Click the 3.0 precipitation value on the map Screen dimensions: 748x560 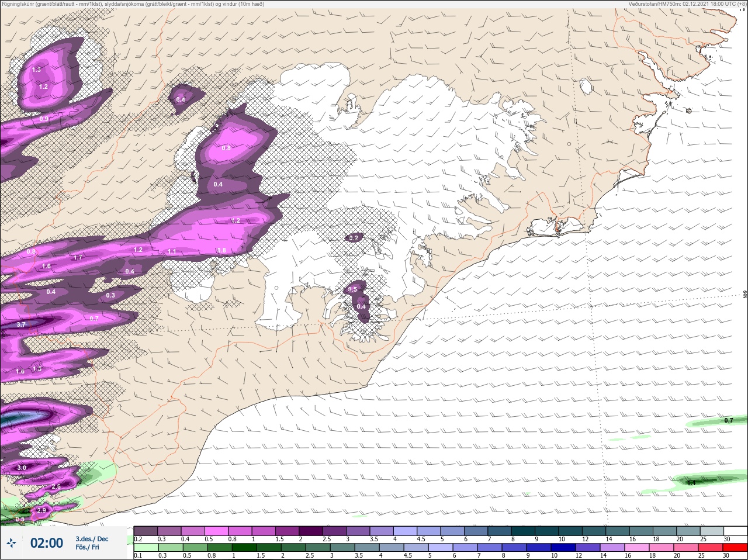pos(22,468)
